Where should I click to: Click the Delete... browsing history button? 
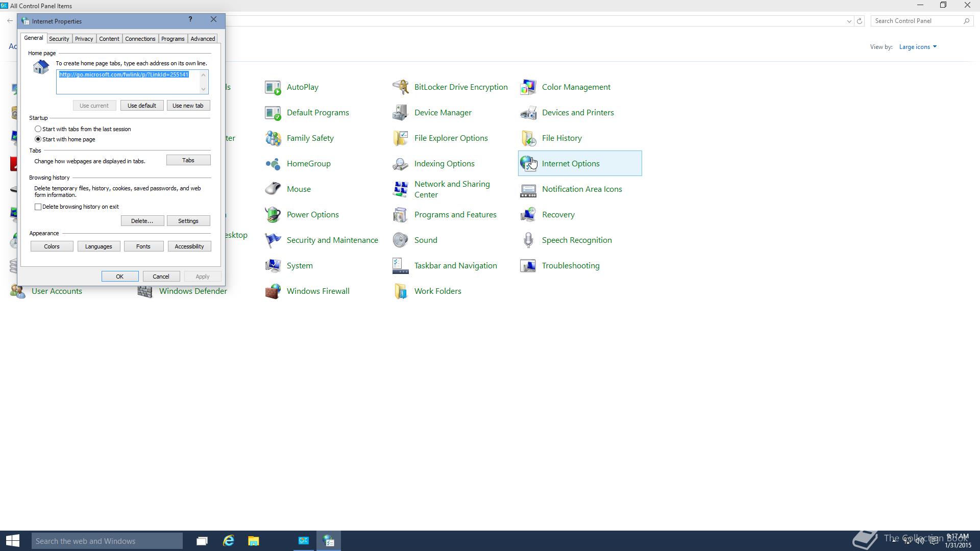142,221
